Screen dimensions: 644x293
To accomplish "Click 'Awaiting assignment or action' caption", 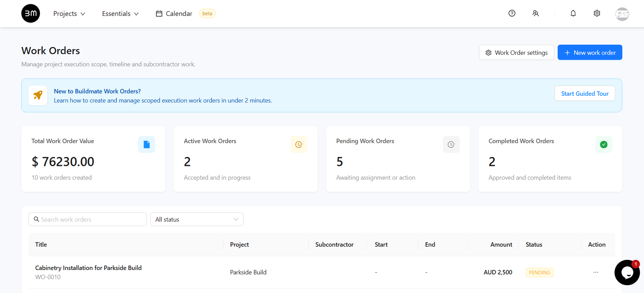I will pos(375,178).
